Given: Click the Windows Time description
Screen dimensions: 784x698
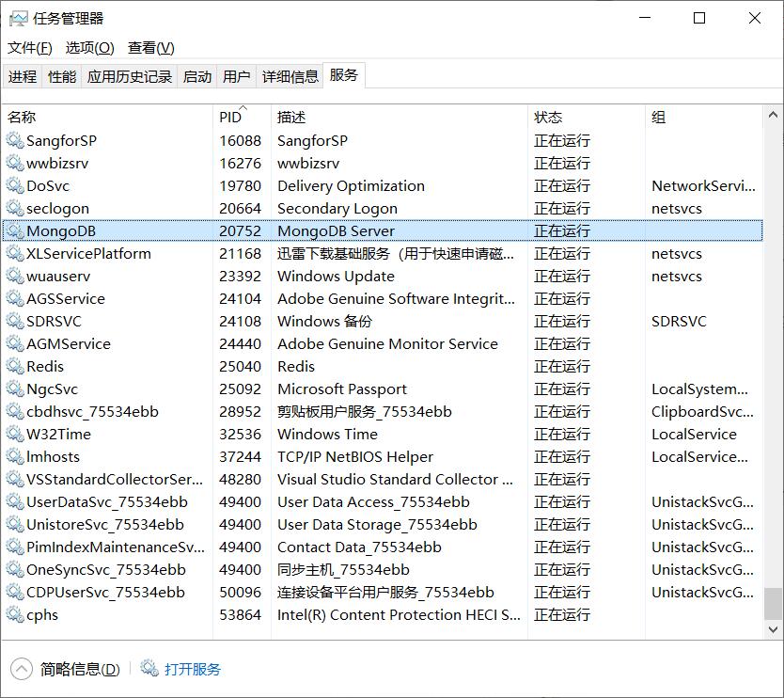Looking at the screenshot, I should (327, 434).
